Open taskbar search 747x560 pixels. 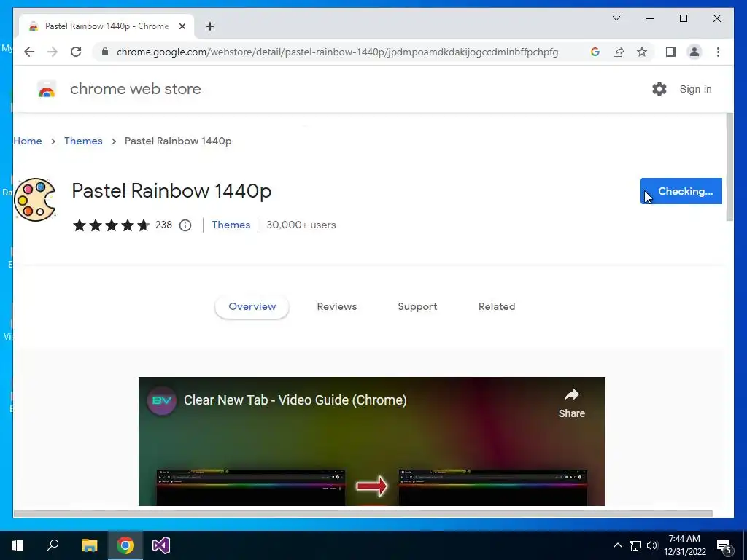(53, 545)
